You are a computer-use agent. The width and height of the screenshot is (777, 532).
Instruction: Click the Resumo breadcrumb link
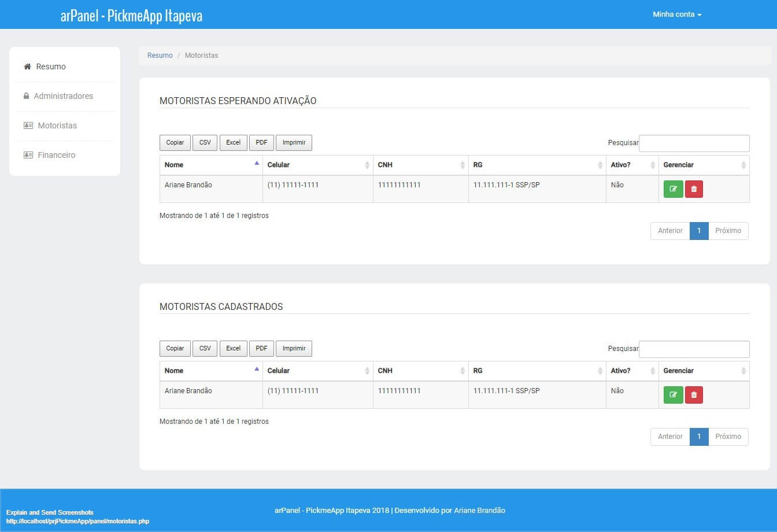tap(160, 56)
